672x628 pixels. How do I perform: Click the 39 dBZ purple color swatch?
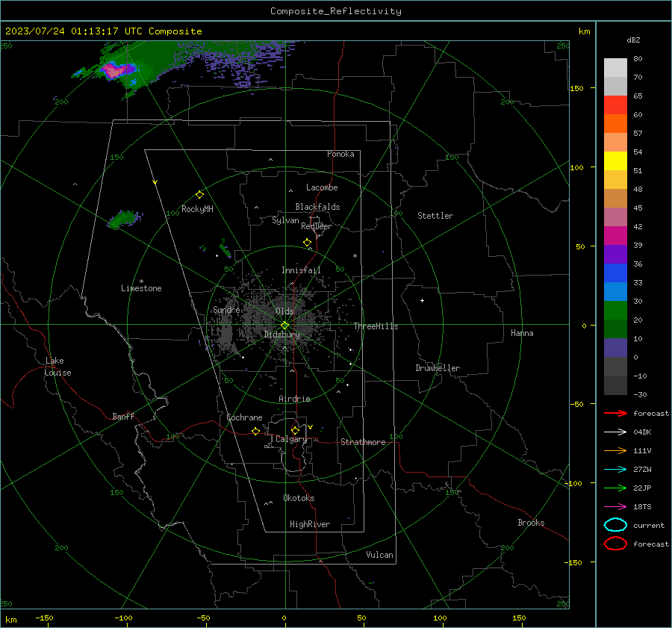[x=615, y=254]
